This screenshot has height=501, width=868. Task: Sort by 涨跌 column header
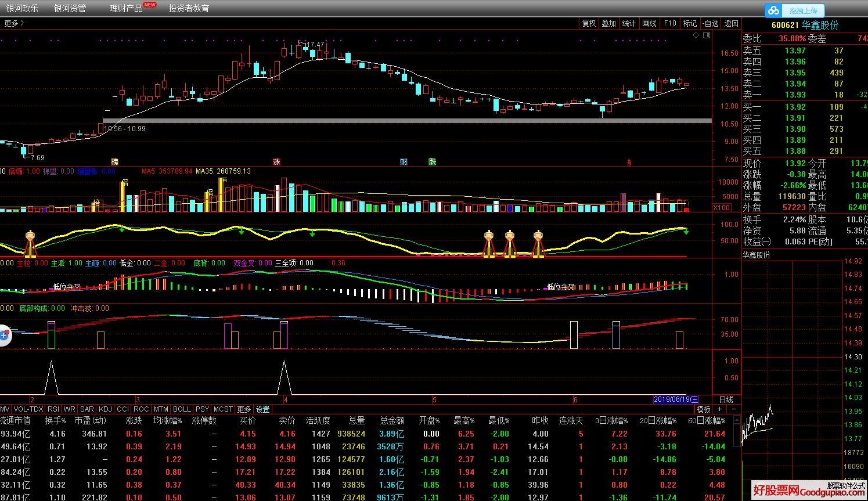[x=134, y=420]
